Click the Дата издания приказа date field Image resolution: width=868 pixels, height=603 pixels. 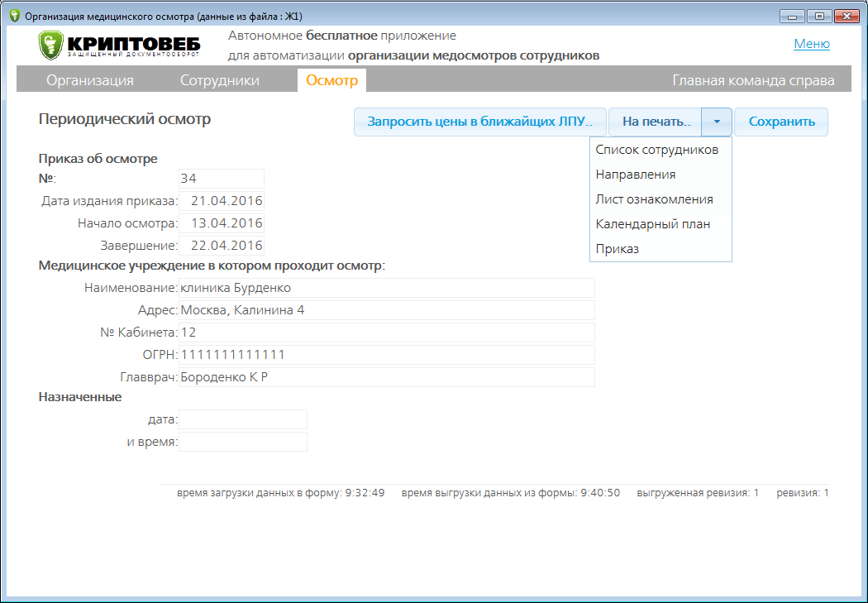(221, 201)
